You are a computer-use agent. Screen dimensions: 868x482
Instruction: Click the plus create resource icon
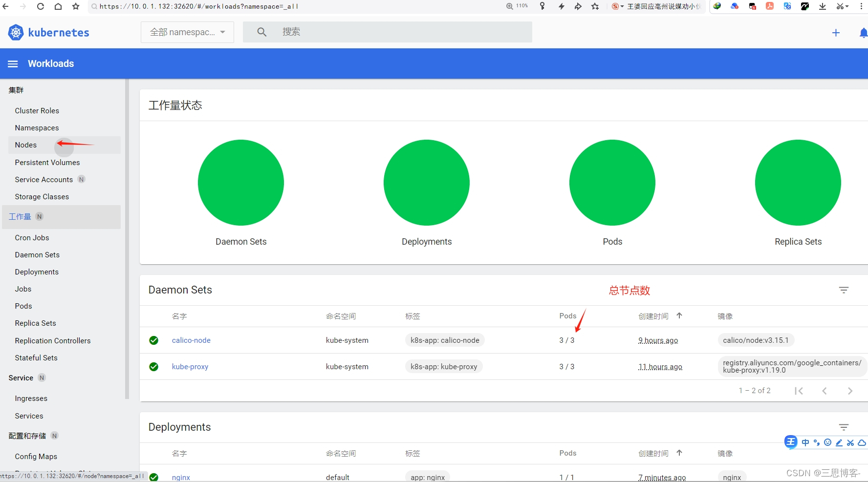pyautogui.click(x=836, y=33)
